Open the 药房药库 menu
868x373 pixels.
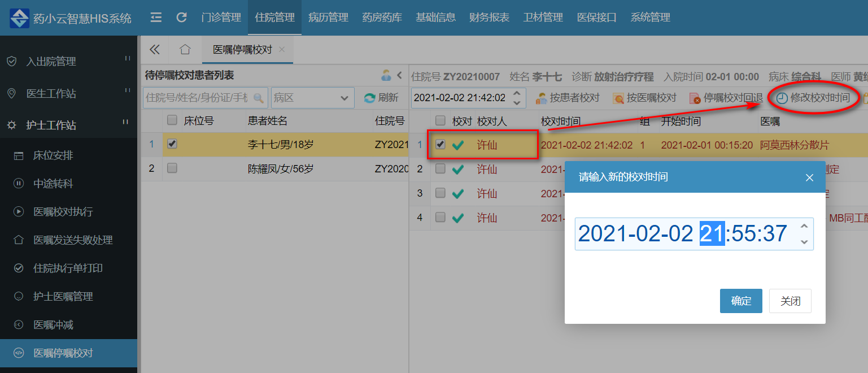point(382,18)
